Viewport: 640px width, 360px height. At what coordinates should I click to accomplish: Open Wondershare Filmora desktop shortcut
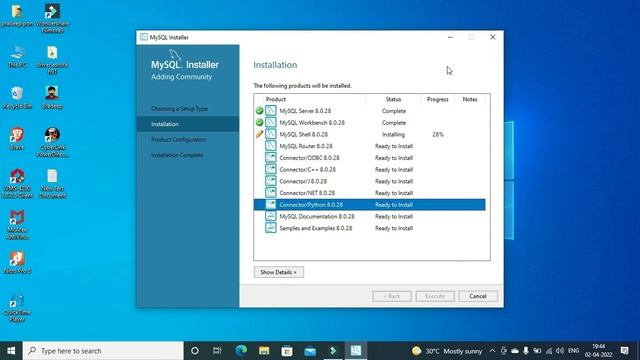pos(52,18)
